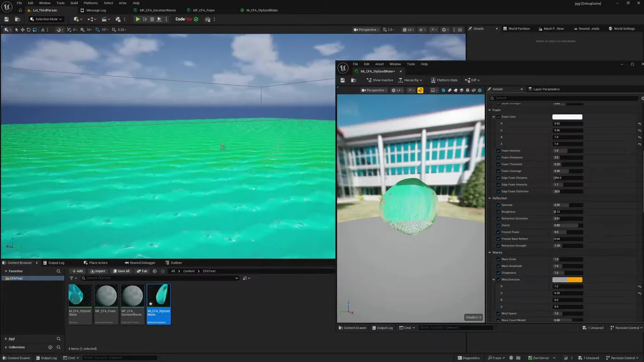Viewport: 644px width, 362px height.
Task: Click the Fab button in Content Browser
Action: point(142,271)
